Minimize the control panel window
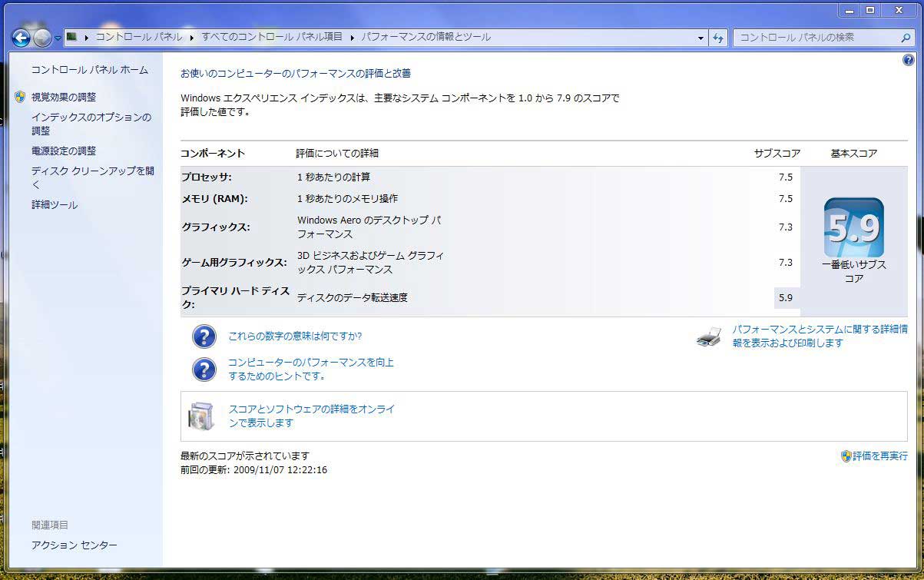This screenshot has height=580, width=924. (x=849, y=11)
